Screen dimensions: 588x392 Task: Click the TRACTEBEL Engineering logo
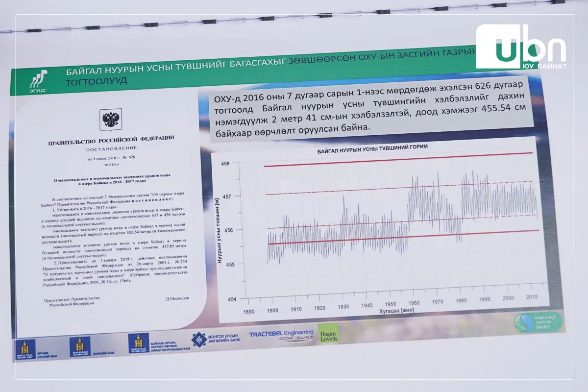tap(280, 335)
